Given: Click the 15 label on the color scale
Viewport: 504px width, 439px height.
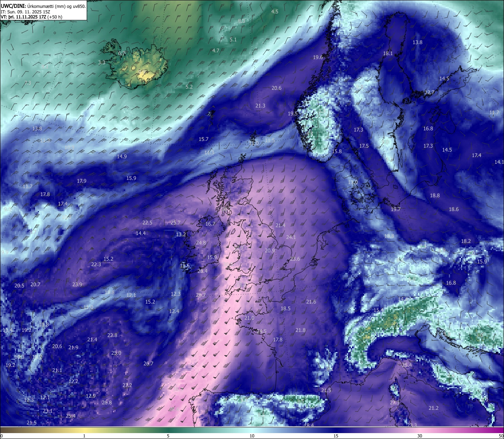Looking at the screenshot, I should pos(336,436).
